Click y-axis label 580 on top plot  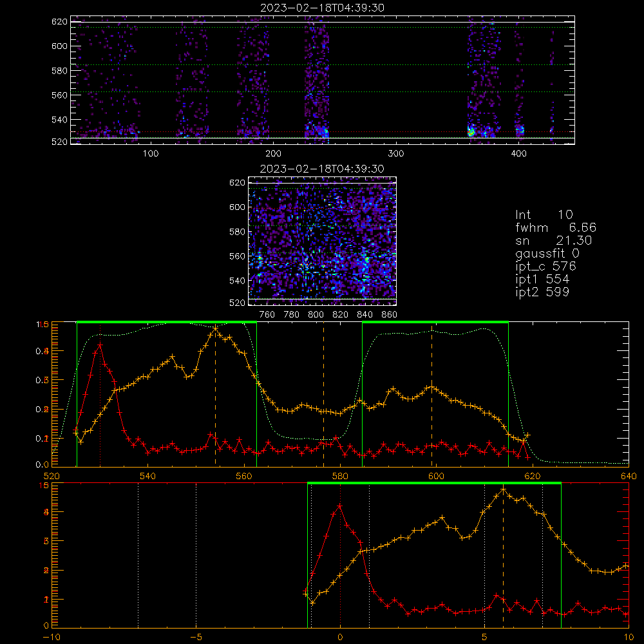(x=59, y=71)
